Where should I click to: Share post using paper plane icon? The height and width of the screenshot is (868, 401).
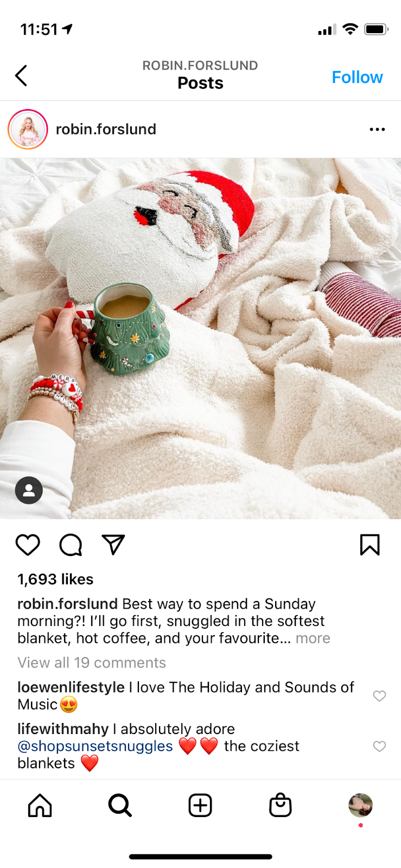[113, 544]
